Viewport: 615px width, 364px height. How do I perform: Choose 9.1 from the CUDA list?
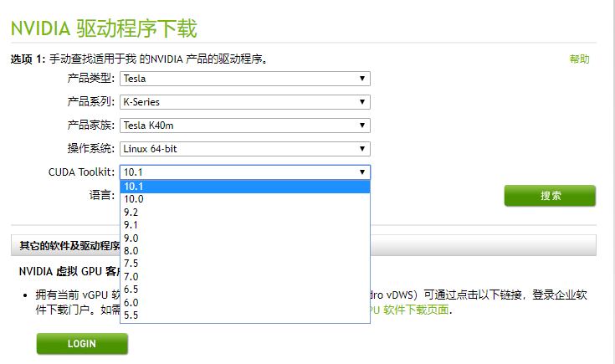(x=244, y=225)
